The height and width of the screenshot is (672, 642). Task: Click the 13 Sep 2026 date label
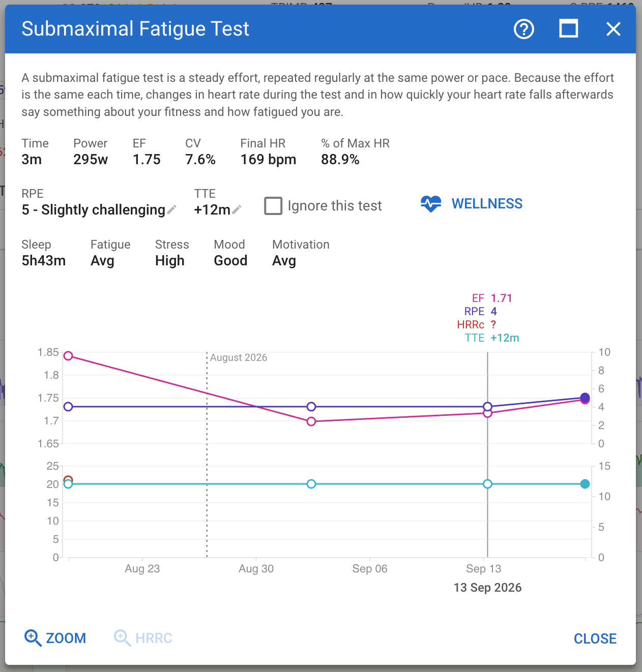(x=487, y=588)
